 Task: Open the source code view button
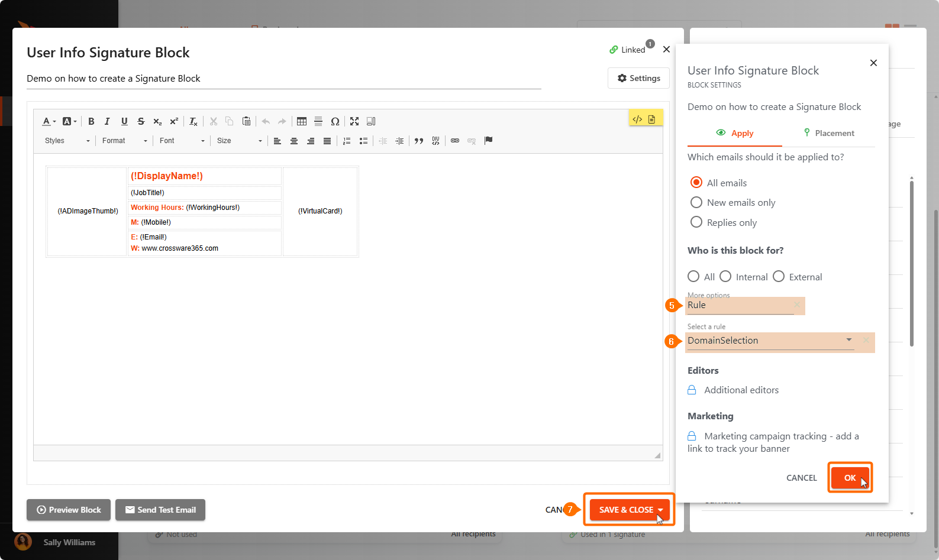click(637, 119)
